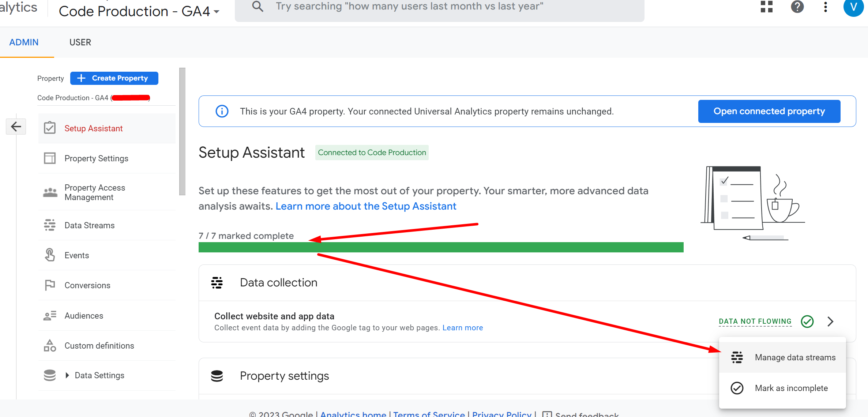Screen dimensions: 868x417
Task: Click the Data collection section heading
Action: pyautogui.click(x=279, y=283)
